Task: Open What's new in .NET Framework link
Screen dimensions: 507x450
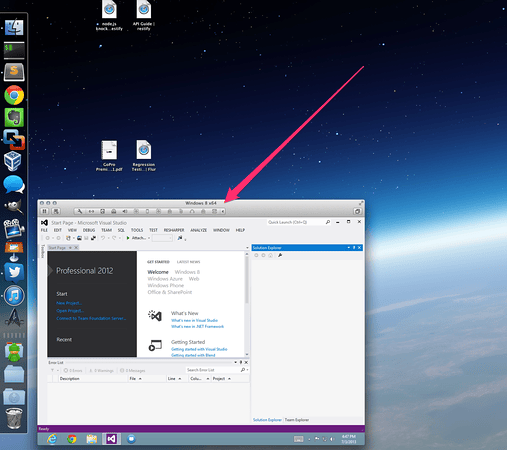Action: coord(197,326)
